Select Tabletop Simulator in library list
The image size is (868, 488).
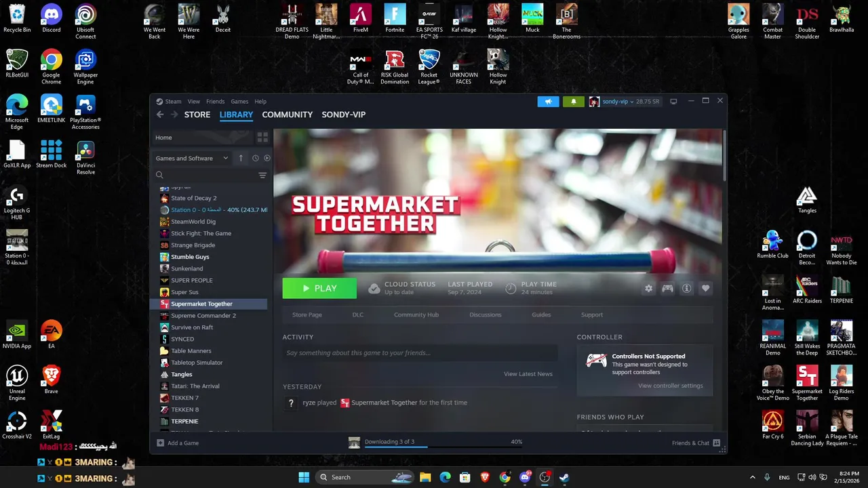[x=197, y=363]
